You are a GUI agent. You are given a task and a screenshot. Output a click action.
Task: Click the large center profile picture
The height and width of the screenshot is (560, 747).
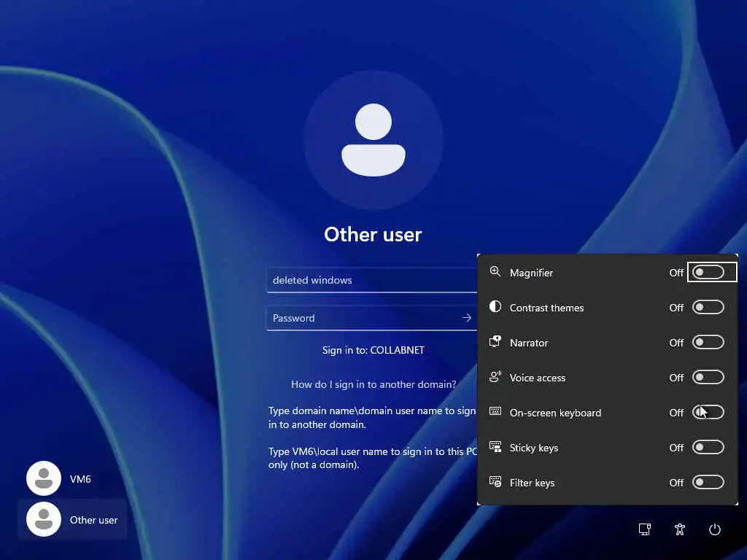tap(373, 139)
